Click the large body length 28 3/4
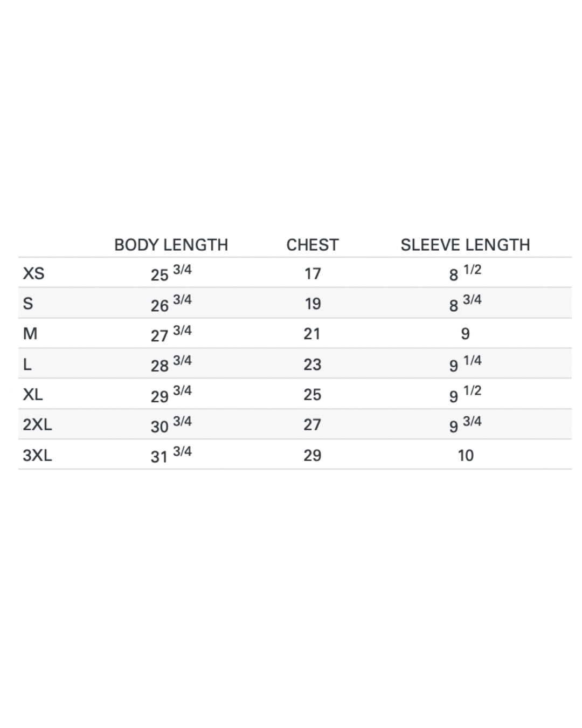This screenshot has height=728, width=582. point(171,365)
